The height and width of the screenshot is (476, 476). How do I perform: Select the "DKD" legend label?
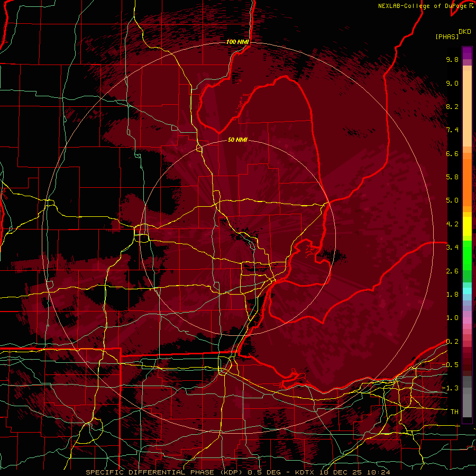(x=465, y=32)
